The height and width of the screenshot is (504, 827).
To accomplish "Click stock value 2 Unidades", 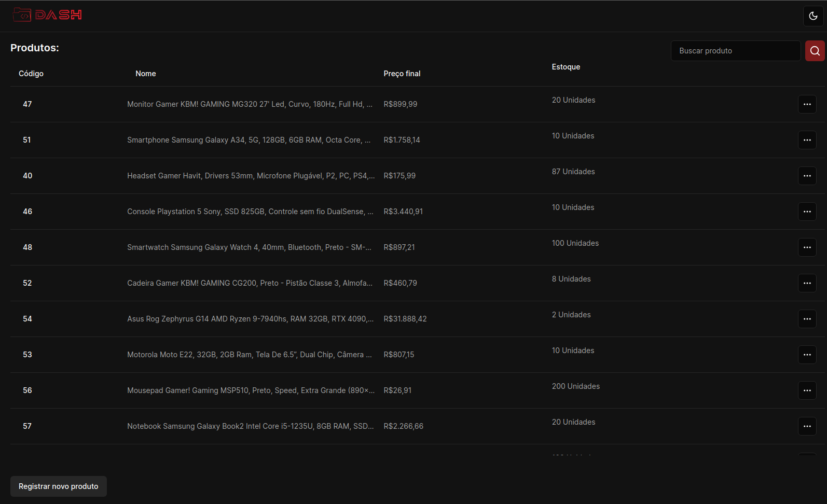I will click(x=571, y=315).
